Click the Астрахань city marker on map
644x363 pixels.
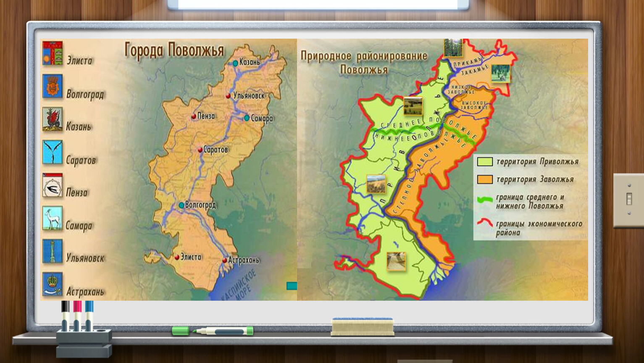(x=224, y=260)
